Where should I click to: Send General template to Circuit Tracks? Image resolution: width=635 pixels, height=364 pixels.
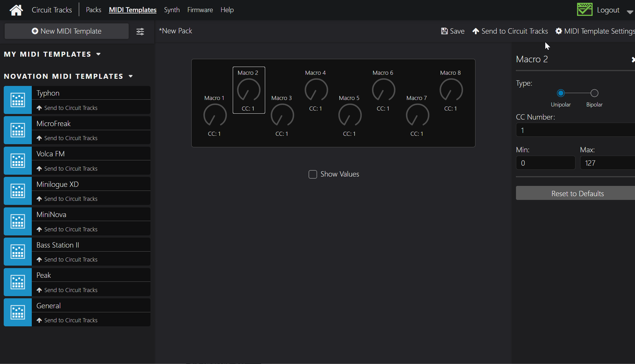click(67, 320)
